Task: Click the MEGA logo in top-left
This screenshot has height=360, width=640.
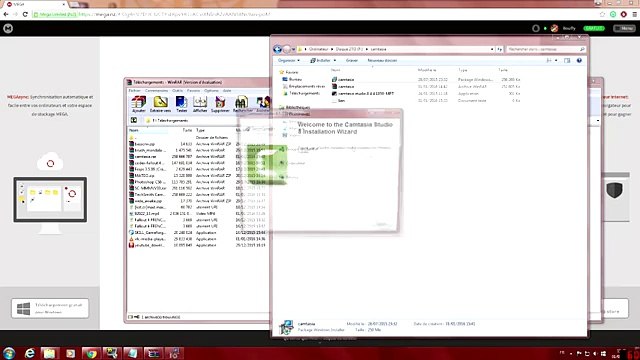Action: 8,28
